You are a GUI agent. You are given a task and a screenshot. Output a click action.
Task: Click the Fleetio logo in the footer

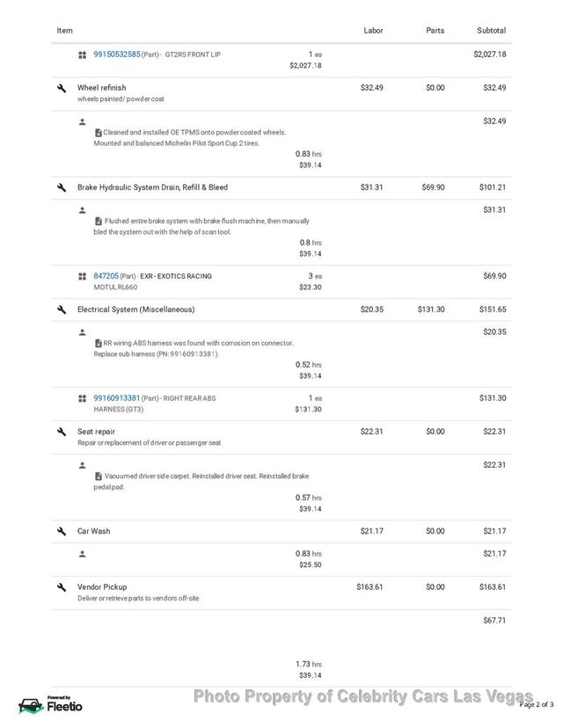(51, 705)
